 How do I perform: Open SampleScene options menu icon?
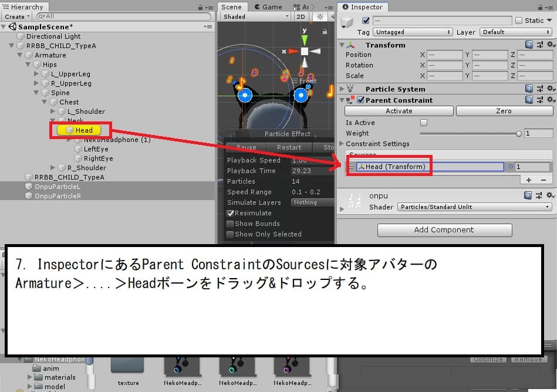(x=208, y=26)
